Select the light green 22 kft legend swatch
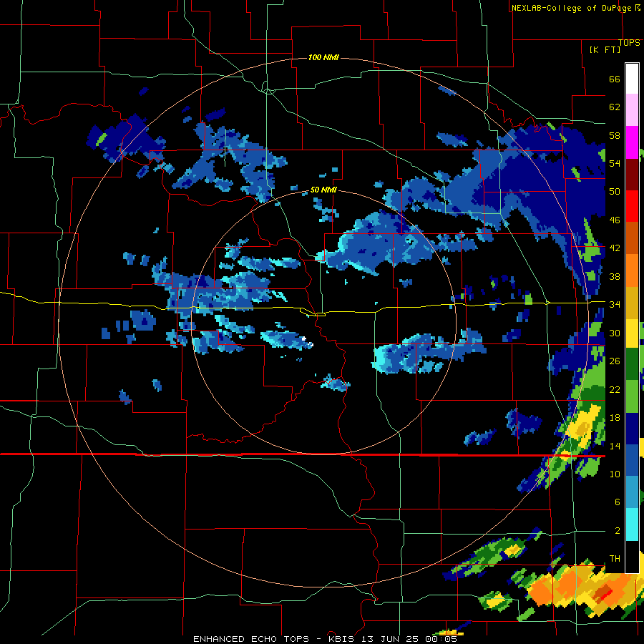644x644 pixels. [632, 396]
